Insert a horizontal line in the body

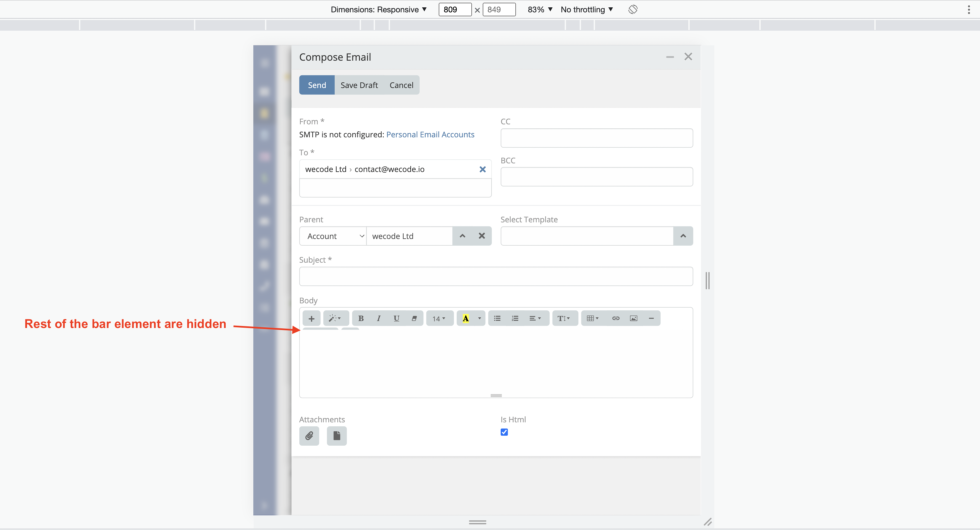coord(651,318)
